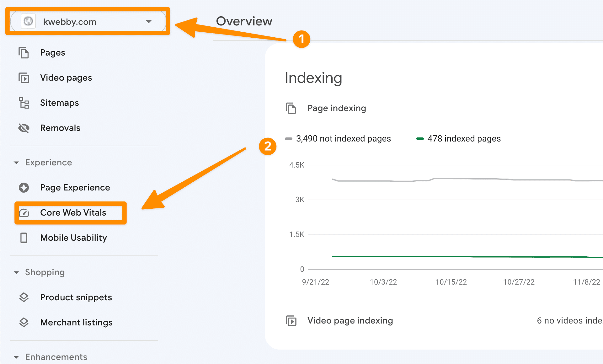This screenshot has width=603, height=364.
Task: Click the Page Experience icon
Action: click(24, 187)
